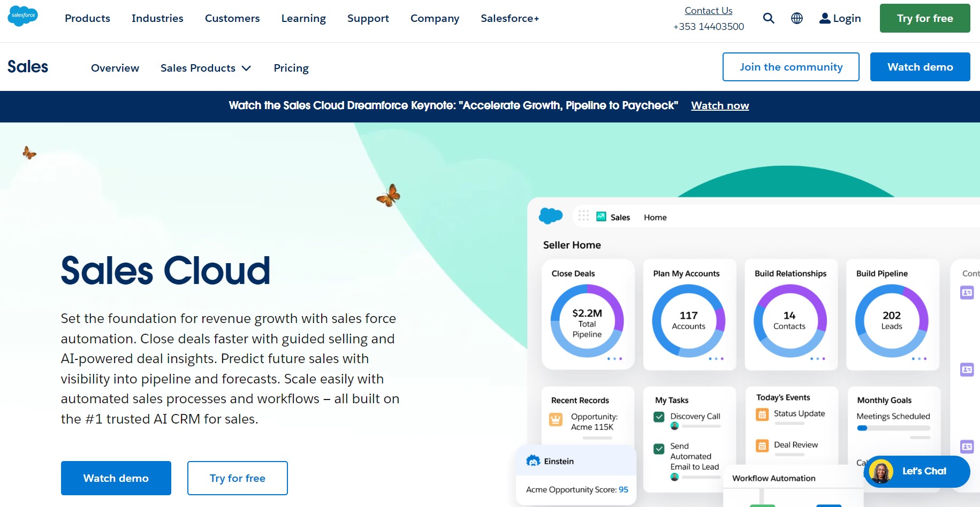Click the Sales heading link

(28, 67)
